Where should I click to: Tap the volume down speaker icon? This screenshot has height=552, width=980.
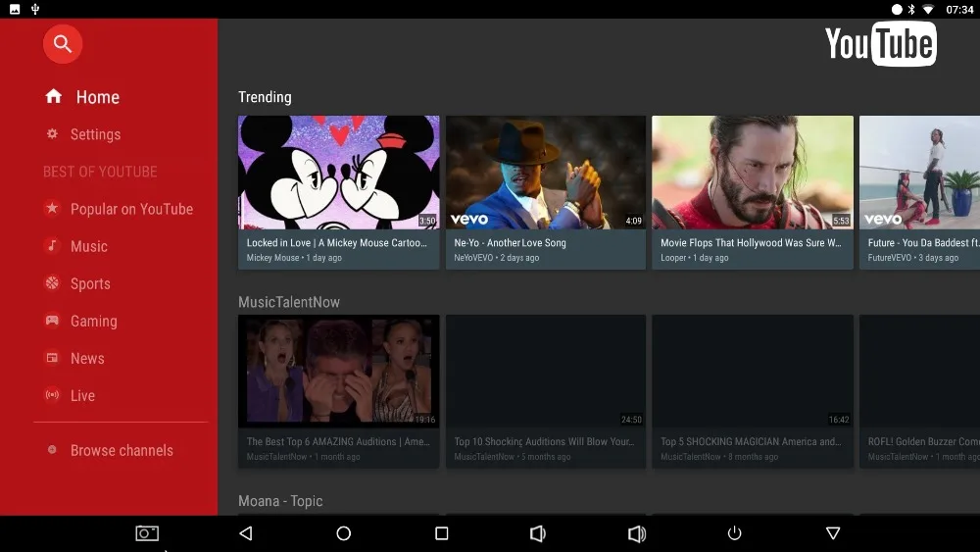pyautogui.click(x=537, y=533)
